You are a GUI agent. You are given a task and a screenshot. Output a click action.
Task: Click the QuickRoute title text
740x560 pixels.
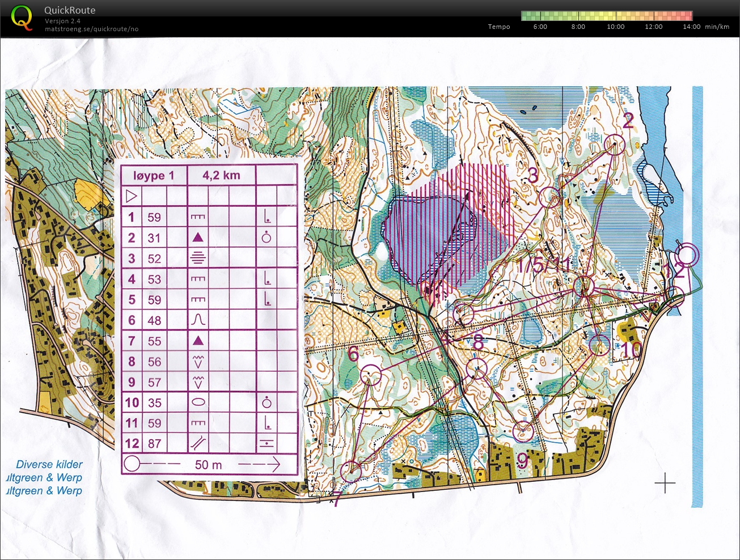point(70,10)
